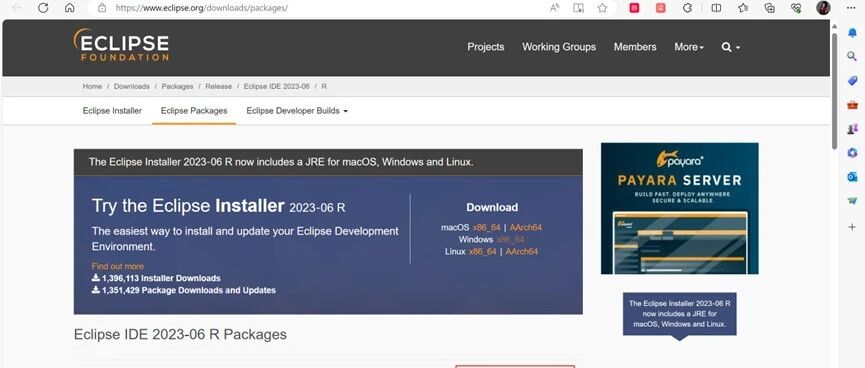Viewport: 865px width, 368px height.
Task: Open sidebar Outlook icon
Action: click(852, 177)
